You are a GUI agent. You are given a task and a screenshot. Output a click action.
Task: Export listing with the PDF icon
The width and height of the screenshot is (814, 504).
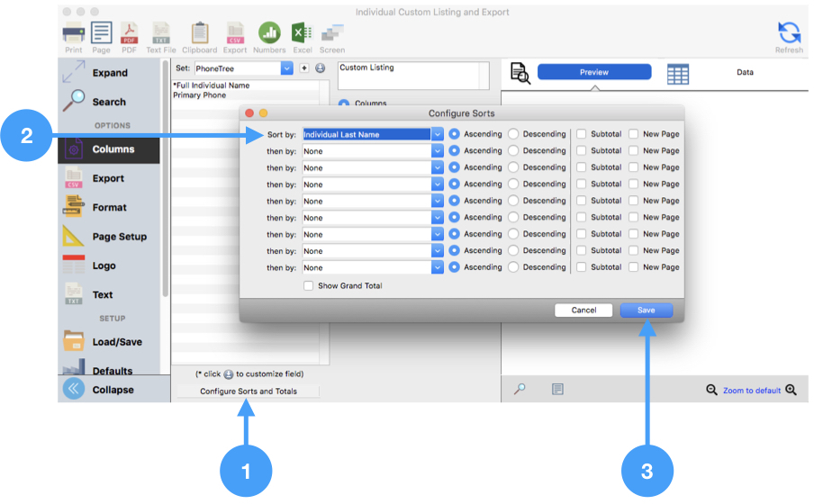click(x=129, y=34)
